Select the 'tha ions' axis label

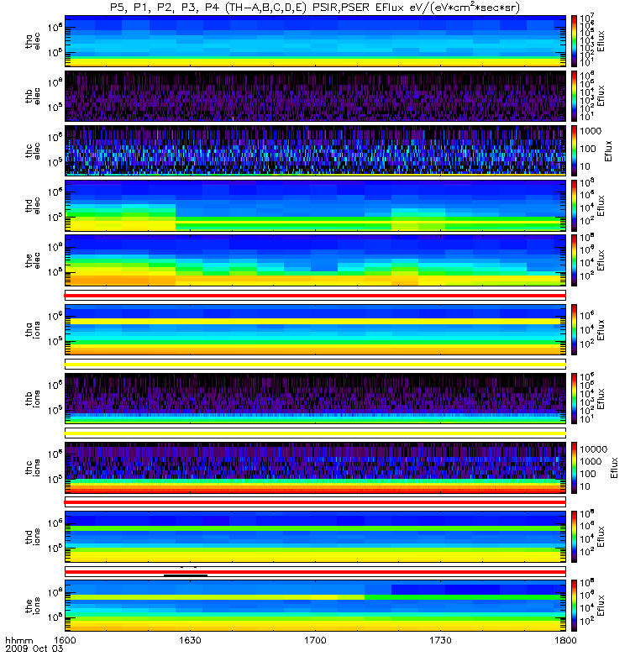tap(33, 330)
